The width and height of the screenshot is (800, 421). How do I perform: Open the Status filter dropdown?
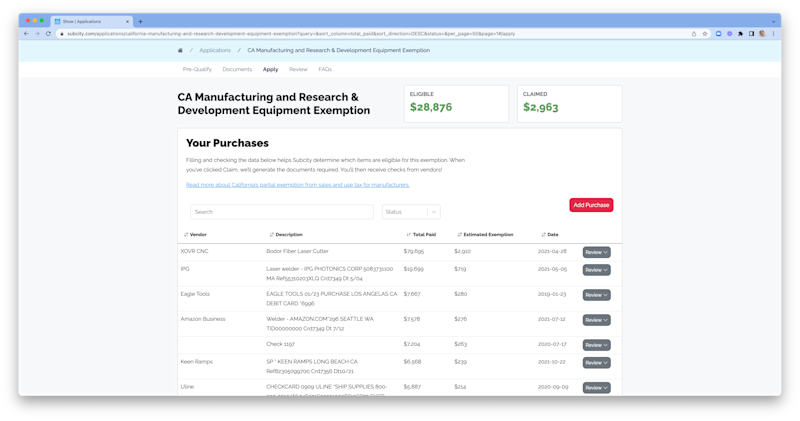click(x=411, y=212)
